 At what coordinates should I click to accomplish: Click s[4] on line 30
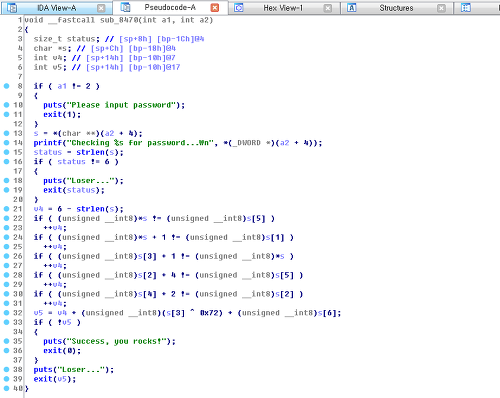click(147, 294)
